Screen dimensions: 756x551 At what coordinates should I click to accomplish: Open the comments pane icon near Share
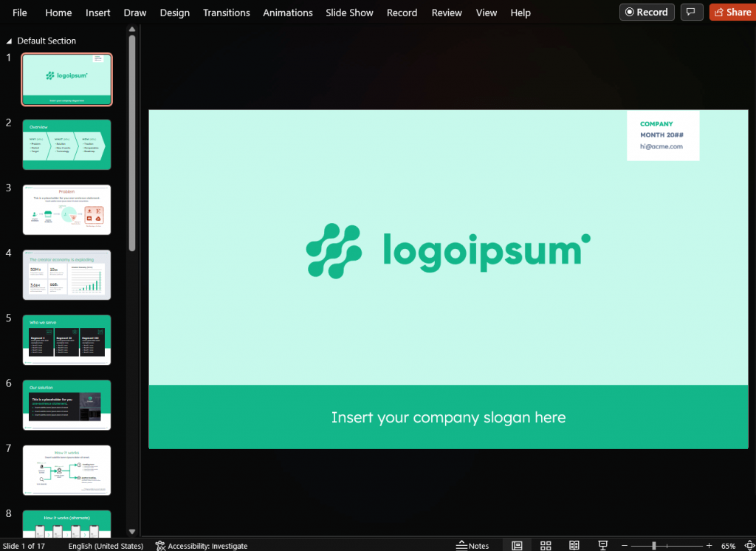692,12
